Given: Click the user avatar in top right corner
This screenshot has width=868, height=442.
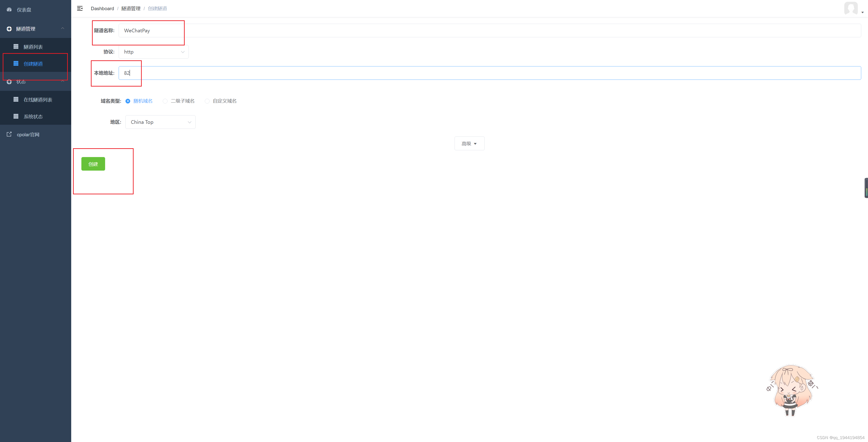Looking at the screenshot, I should 851,8.
